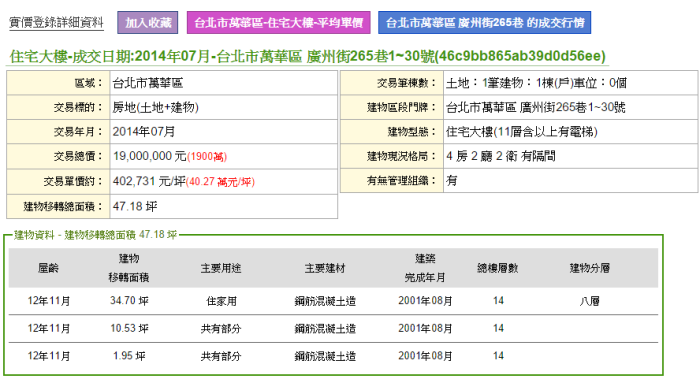Click the 建物型態 label cell
This screenshot has width=700, height=379.
tap(392, 132)
